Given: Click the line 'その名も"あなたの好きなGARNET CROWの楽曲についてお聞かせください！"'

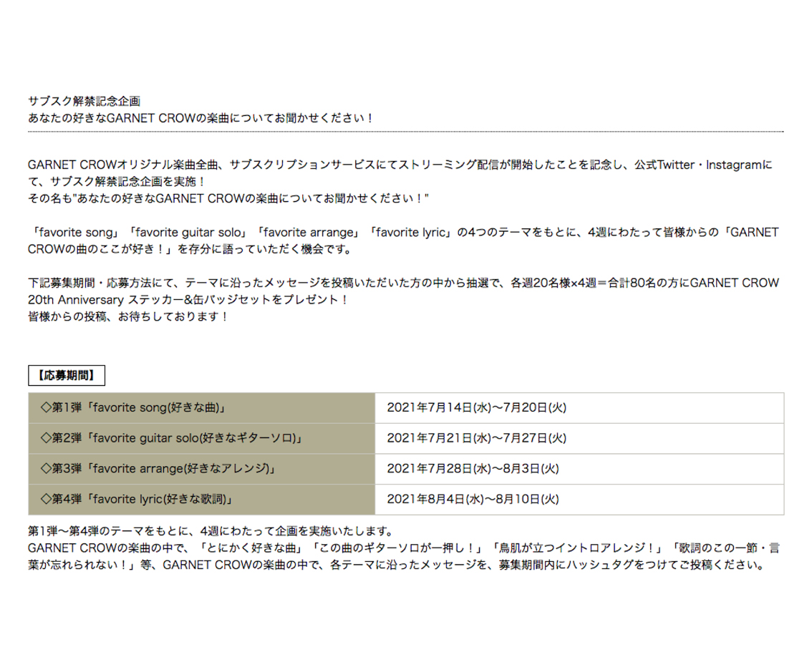Looking at the screenshot, I should (x=228, y=198).
